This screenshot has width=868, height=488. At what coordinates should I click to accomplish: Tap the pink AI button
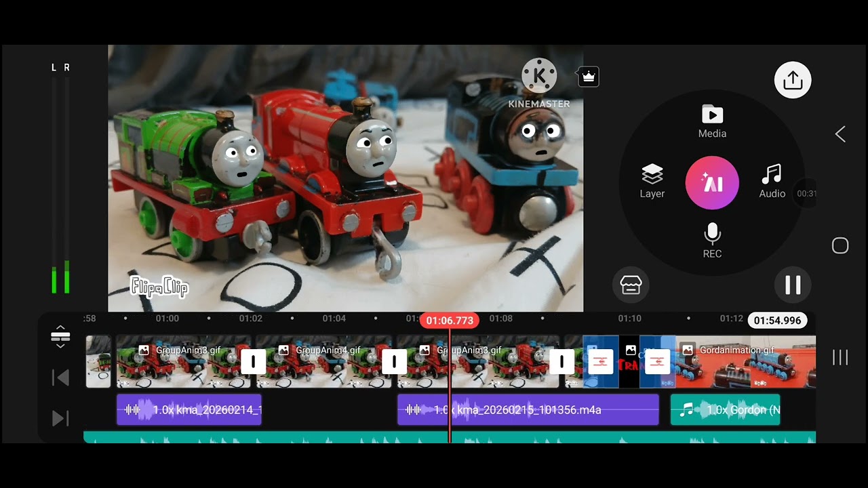tap(712, 183)
